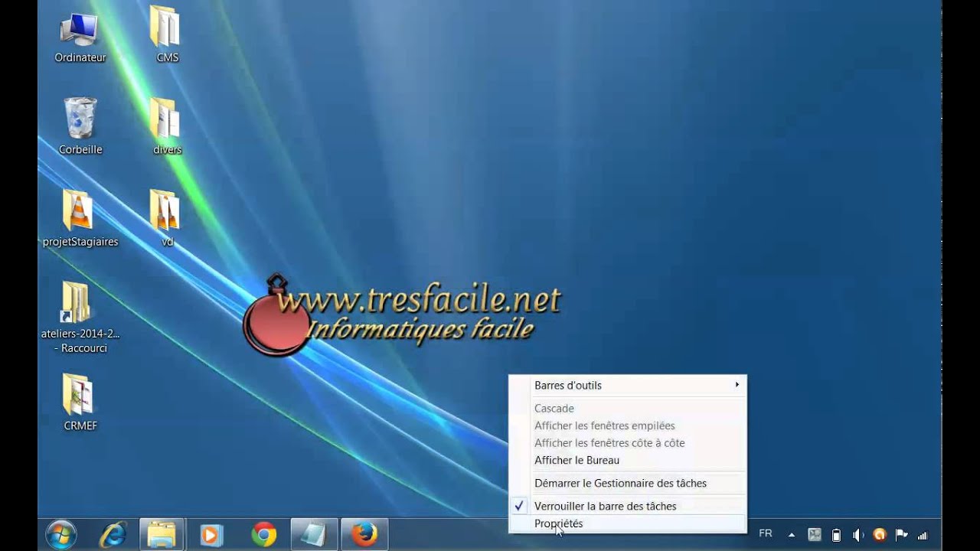Image resolution: width=980 pixels, height=551 pixels.
Task: Choose Démarrer le Gestionnaire des tâches
Action: (628, 483)
